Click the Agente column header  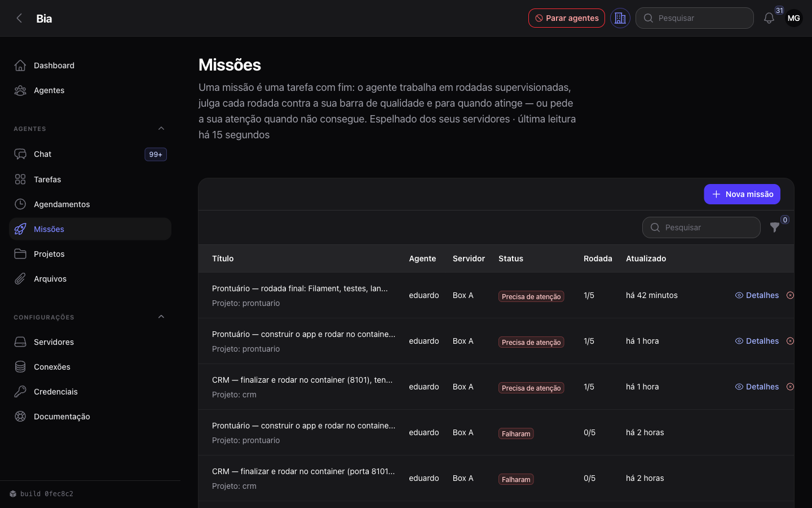tap(422, 259)
